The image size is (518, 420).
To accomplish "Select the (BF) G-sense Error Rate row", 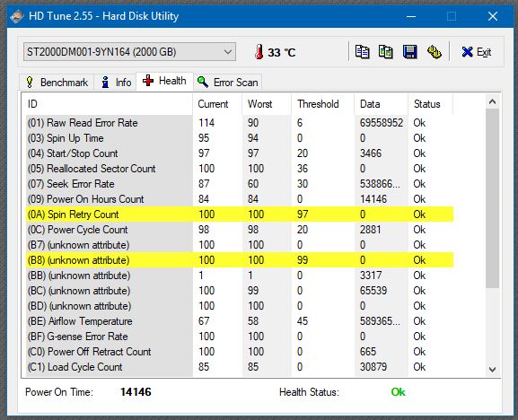I will point(240,337).
